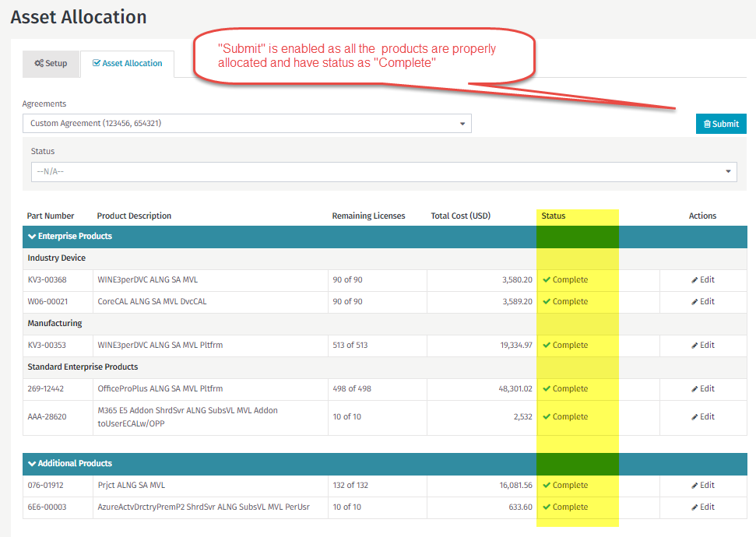Image resolution: width=756 pixels, height=537 pixels.
Task: Click pencil edit icon for KV3-00368 row
Action: click(x=694, y=280)
